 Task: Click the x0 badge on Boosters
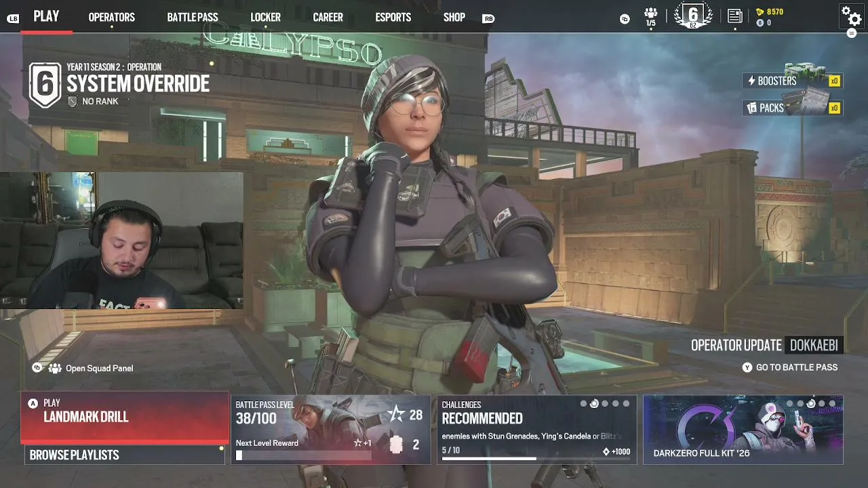(835, 81)
